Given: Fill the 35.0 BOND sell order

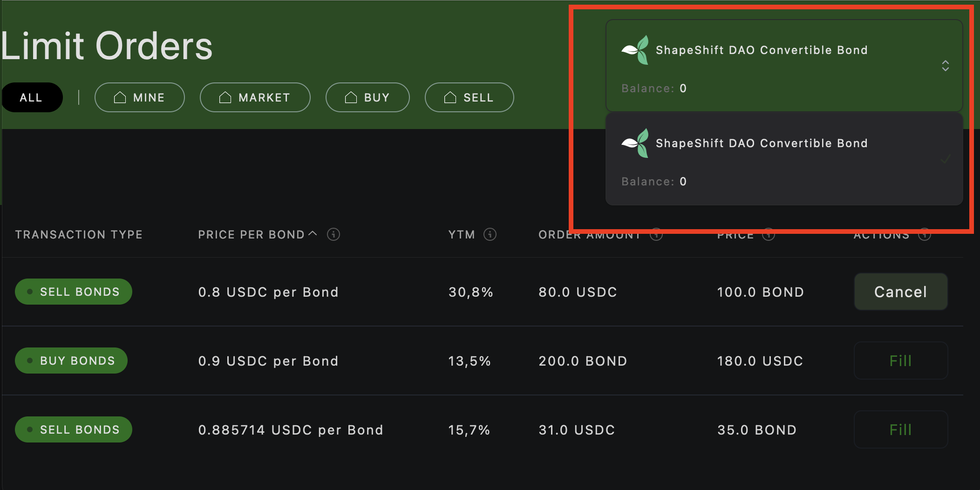Looking at the screenshot, I should click(x=900, y=429).
